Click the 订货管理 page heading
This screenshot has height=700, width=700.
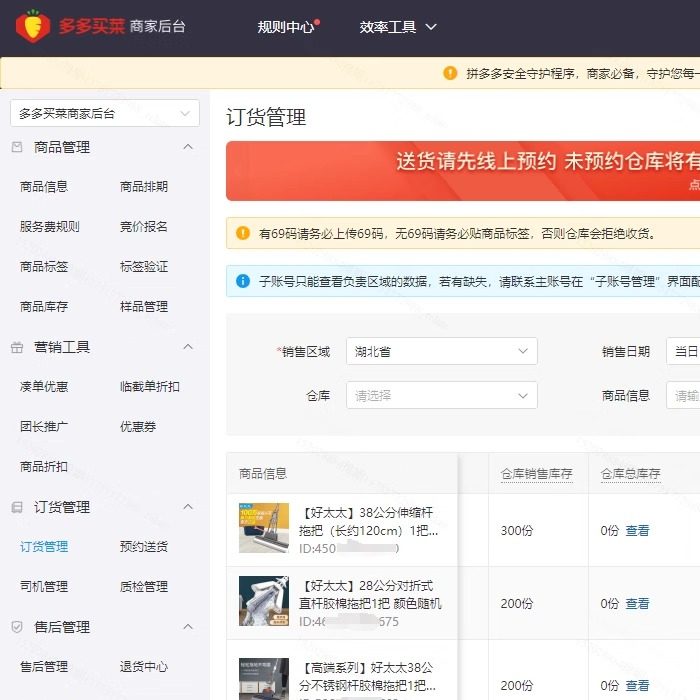pos(266,117)
